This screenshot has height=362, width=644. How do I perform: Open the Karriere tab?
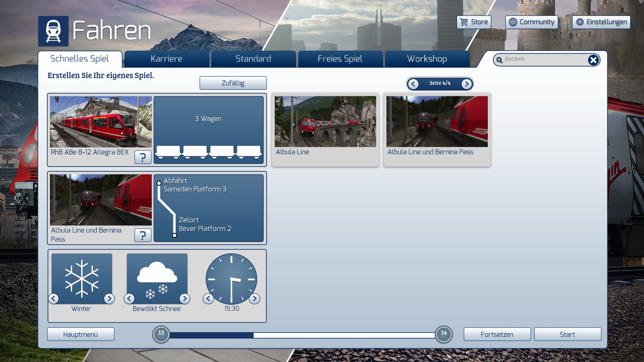click(166, 59)
